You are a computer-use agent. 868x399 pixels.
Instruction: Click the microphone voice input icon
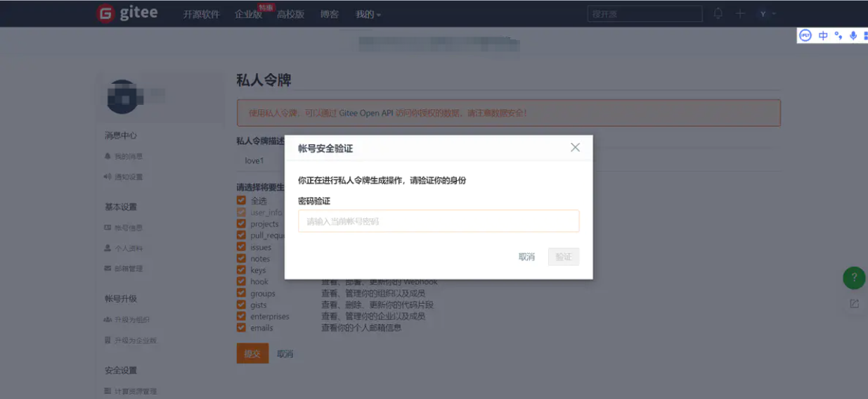pos(853,35)
